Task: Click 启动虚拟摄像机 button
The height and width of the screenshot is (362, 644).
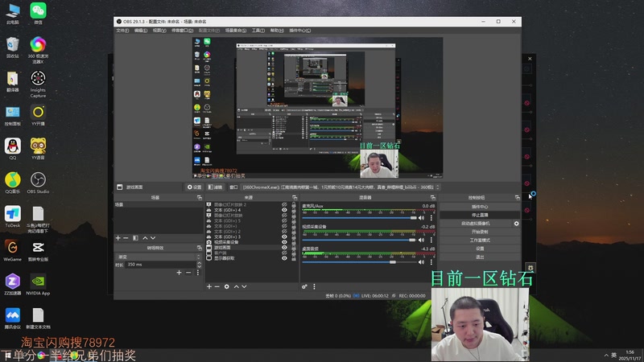Action: [475, 224]
